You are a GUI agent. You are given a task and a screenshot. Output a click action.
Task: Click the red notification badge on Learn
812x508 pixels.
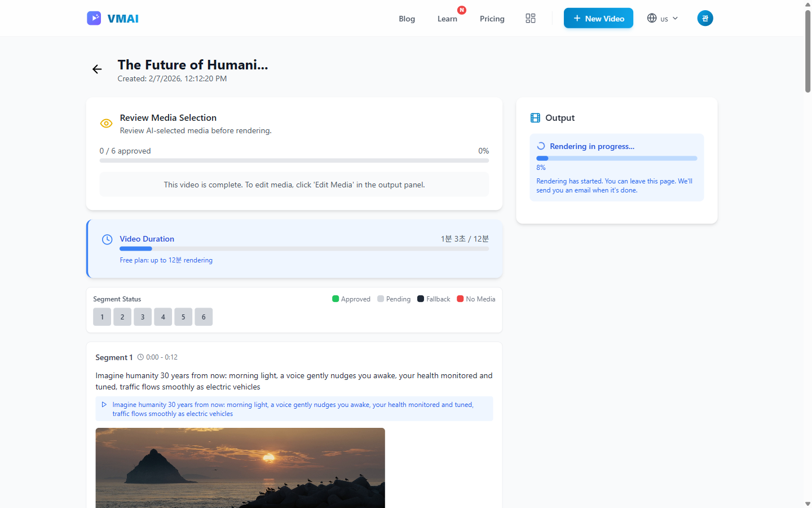click(462, 10)
